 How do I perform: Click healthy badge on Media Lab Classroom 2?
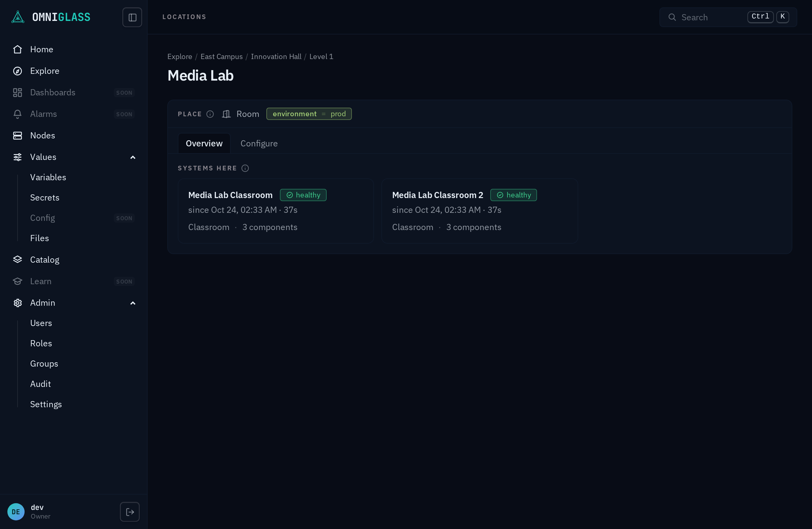coord(513,195)
